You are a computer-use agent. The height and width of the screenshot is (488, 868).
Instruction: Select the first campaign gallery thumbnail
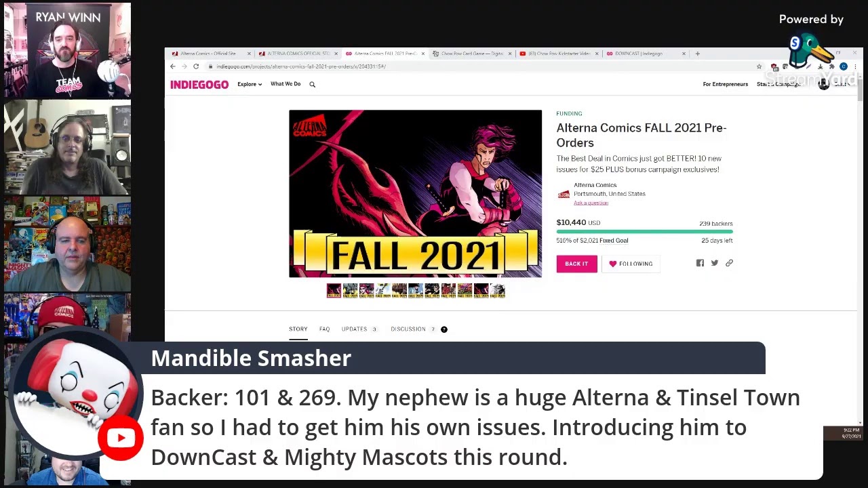(334, 291)
